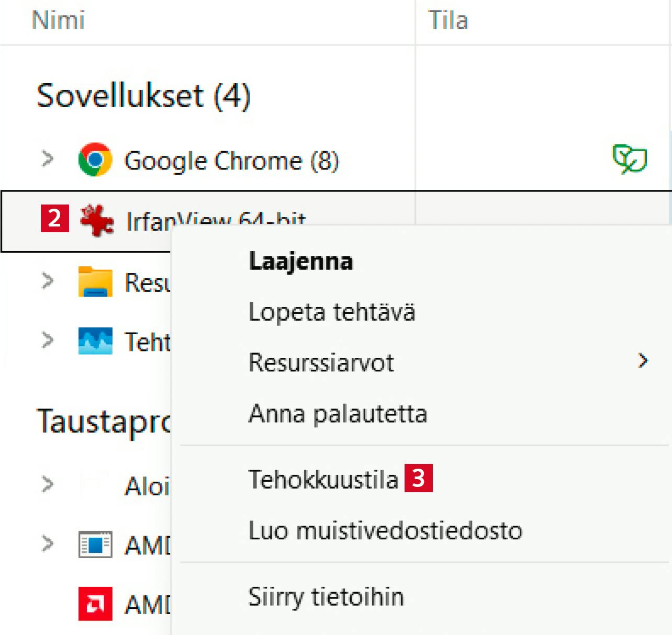Click the yellow folder Resurssienhallinta icon

95,282
